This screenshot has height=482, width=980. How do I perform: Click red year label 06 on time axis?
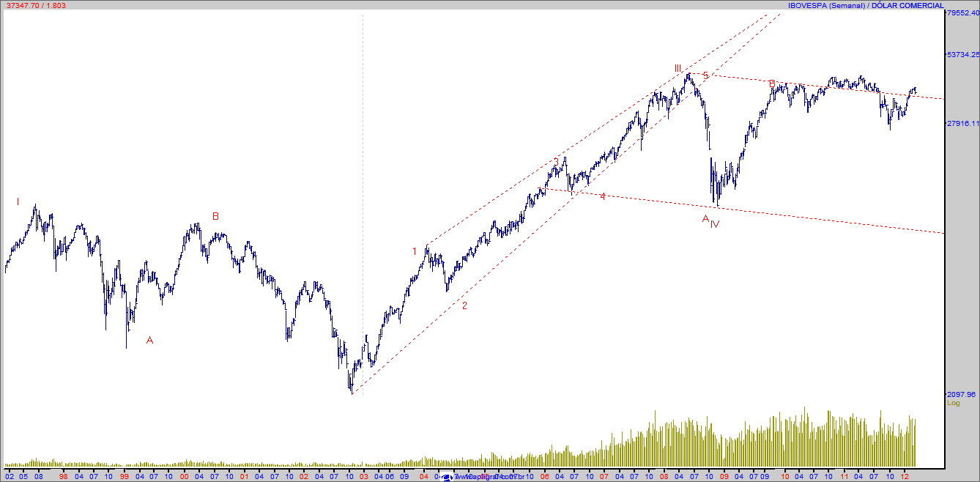(x=544, y=476)
